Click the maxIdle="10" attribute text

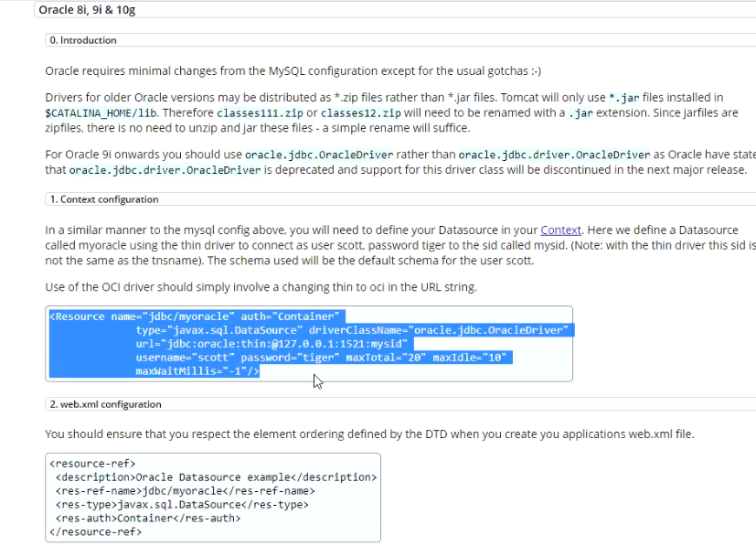pyautogui.click(x=469, y=358)
